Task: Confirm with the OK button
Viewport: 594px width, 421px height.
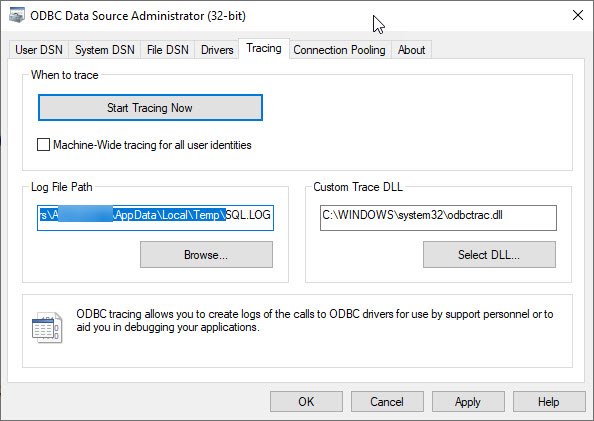Action: click(306, 402)
